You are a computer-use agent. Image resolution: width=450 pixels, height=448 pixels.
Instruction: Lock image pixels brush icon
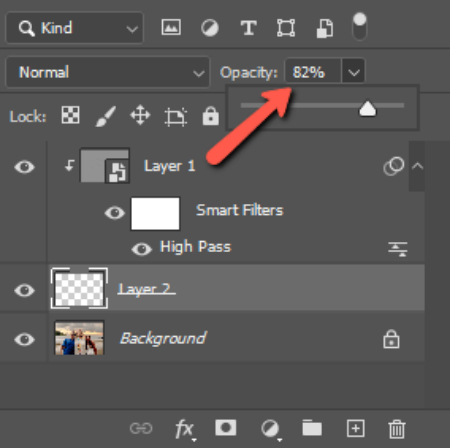point(106,116)
